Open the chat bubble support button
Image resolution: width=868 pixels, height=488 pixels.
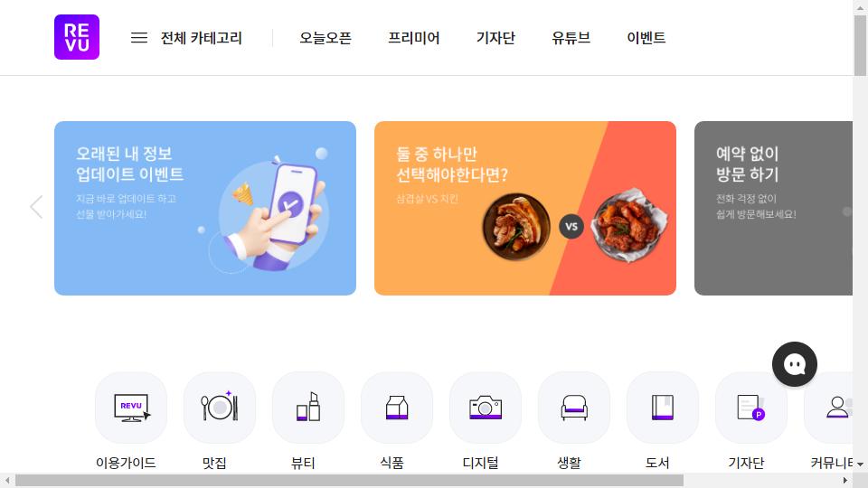(795, 364)
